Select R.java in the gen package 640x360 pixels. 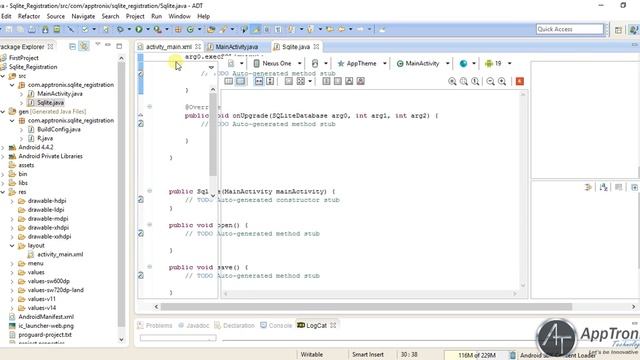click(x=45, y=138)
